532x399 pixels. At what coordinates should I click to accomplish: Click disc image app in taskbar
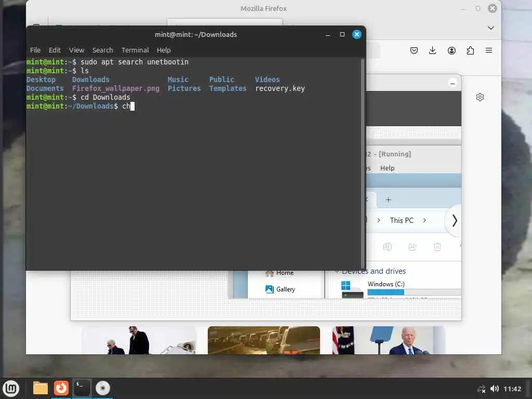click(x=102, y=388)
